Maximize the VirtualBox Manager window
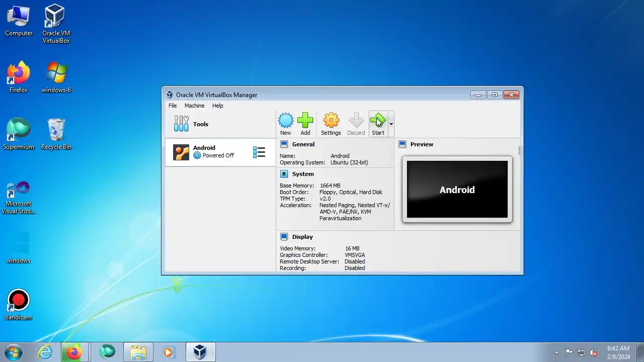Image resolution: width=644 pixels, height=362 pixels. (495, 95)
